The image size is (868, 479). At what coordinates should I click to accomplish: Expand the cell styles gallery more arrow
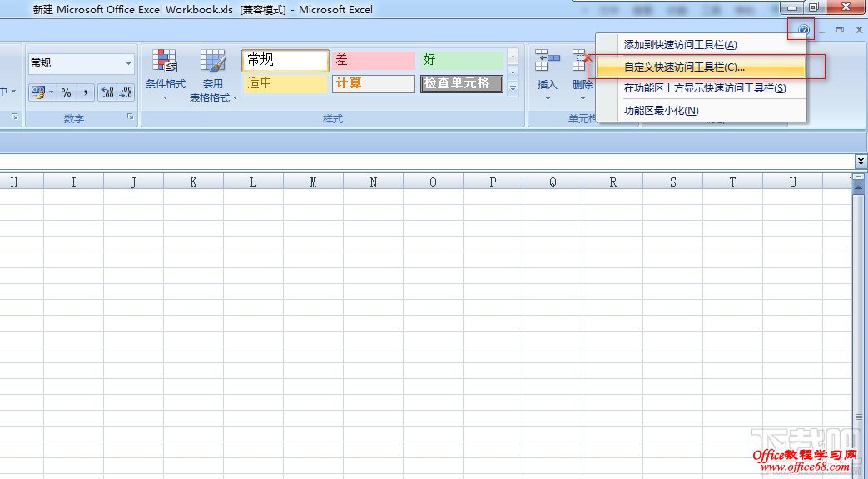click(x=513, y=88)
